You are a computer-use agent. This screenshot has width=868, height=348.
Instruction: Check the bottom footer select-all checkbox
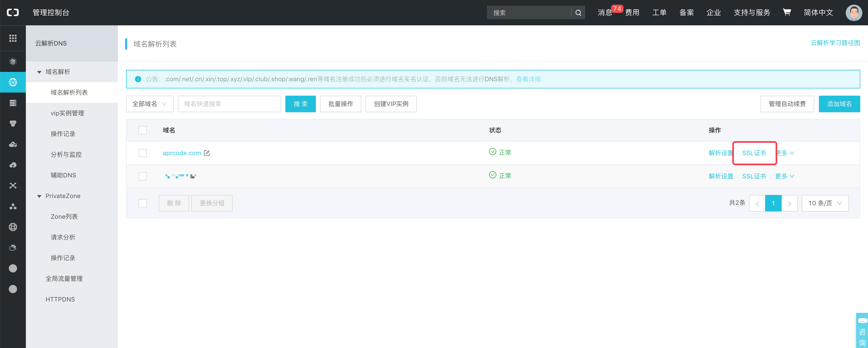click(x=142, y=203)
